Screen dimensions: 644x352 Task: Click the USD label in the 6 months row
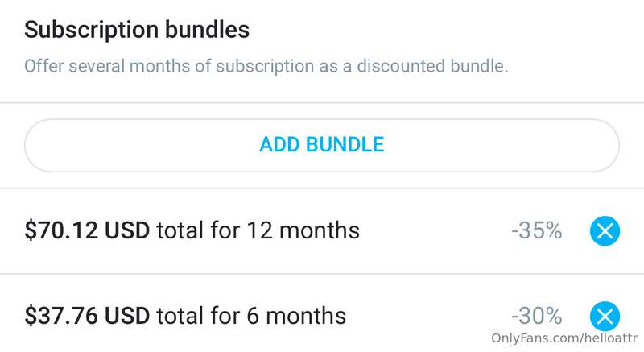pos(129,315)
